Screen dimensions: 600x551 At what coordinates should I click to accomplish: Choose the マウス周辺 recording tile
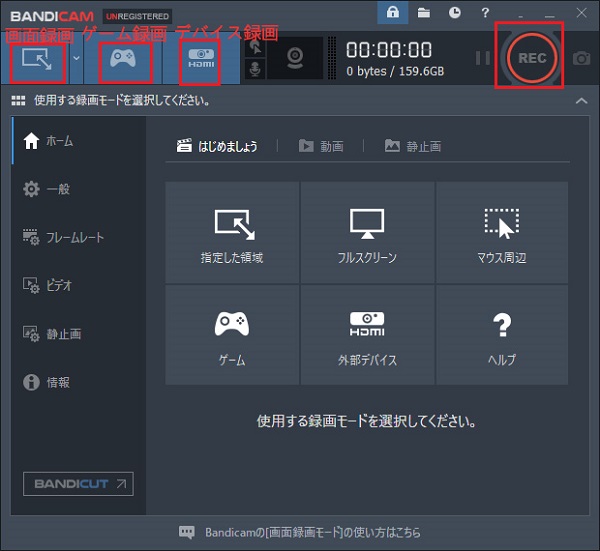[x=502, y=236]
